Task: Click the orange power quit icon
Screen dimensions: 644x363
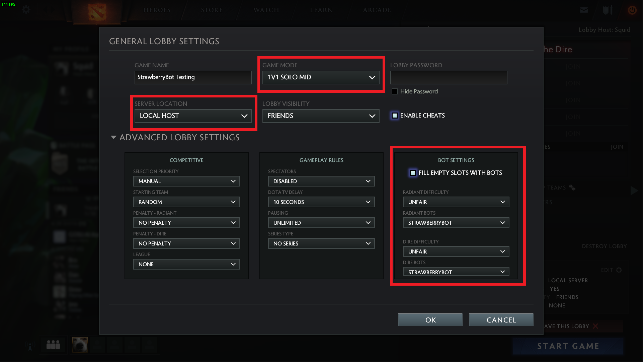Action: 633,10
